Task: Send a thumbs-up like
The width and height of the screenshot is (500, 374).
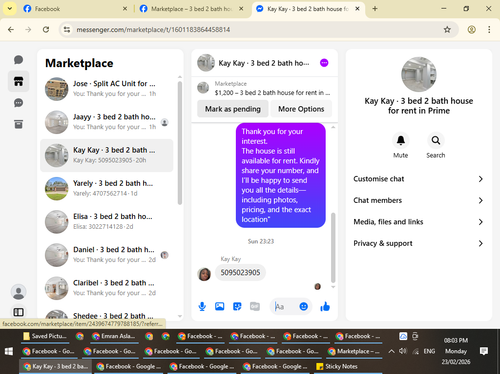Action: (x=325, y=306)
